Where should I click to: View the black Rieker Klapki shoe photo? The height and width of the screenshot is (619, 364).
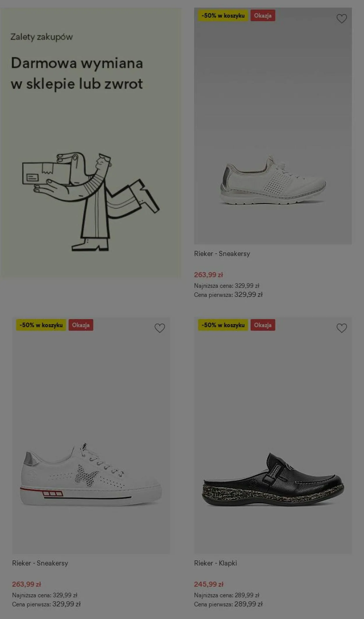coord(273,435)
